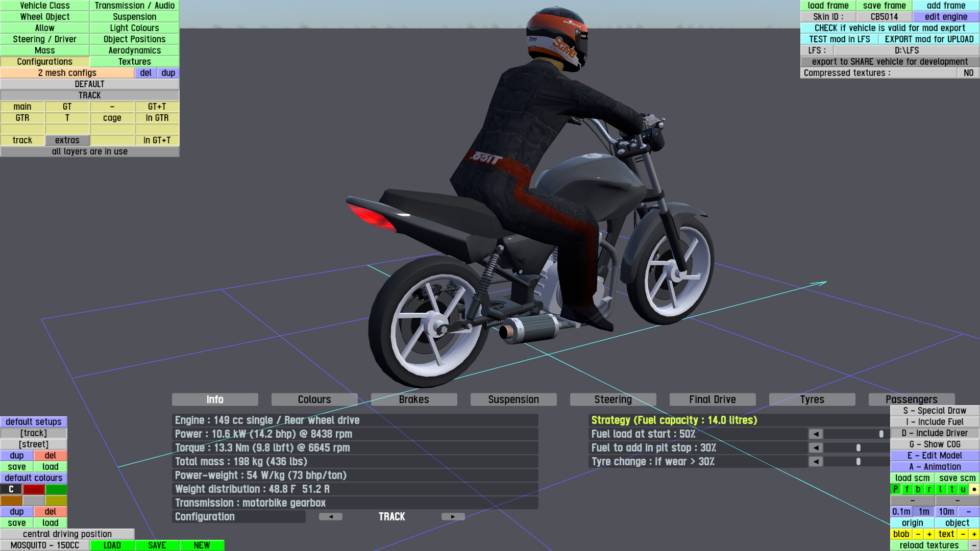Open the [street] default setup
The image size is (980, 551).
34,444
